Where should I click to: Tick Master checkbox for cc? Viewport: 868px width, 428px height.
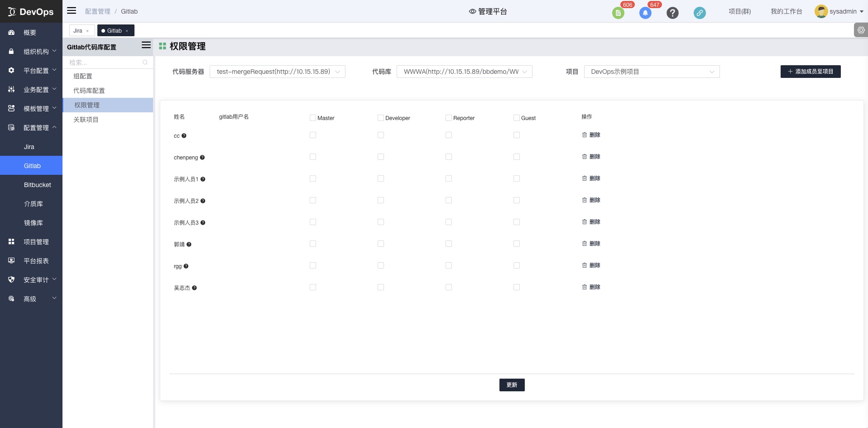[312, 135]
